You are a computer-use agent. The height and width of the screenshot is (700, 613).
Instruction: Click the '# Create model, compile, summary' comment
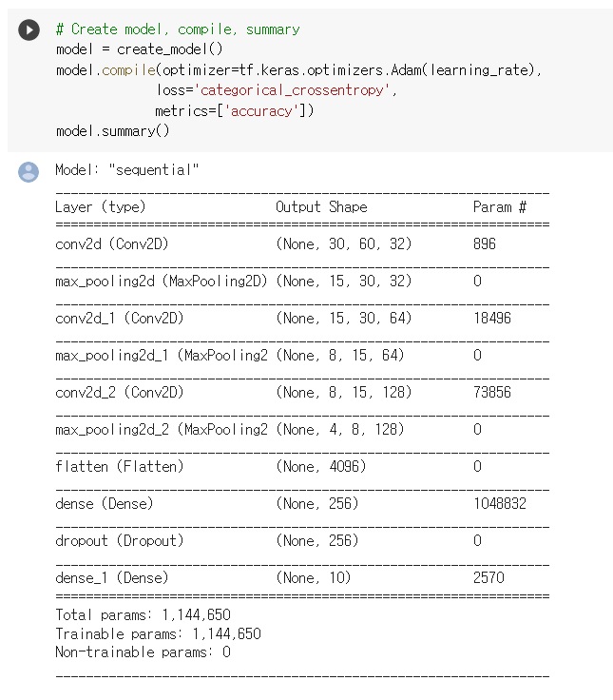coord(177,29)
